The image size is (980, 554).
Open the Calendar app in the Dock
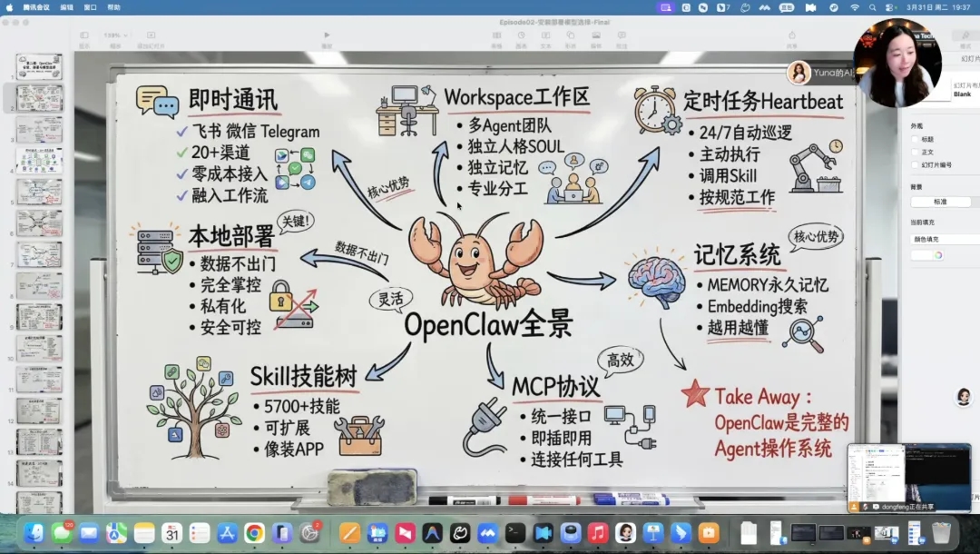pyautogui.click(x=171, y=533)
